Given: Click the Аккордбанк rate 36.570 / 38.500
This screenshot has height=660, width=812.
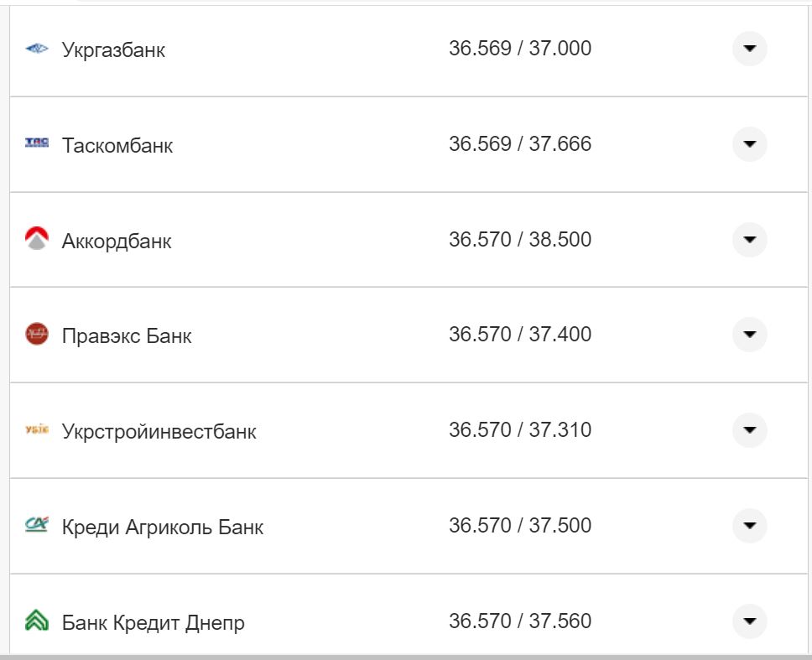Looking at the screenshot, I should pos(520,238).
